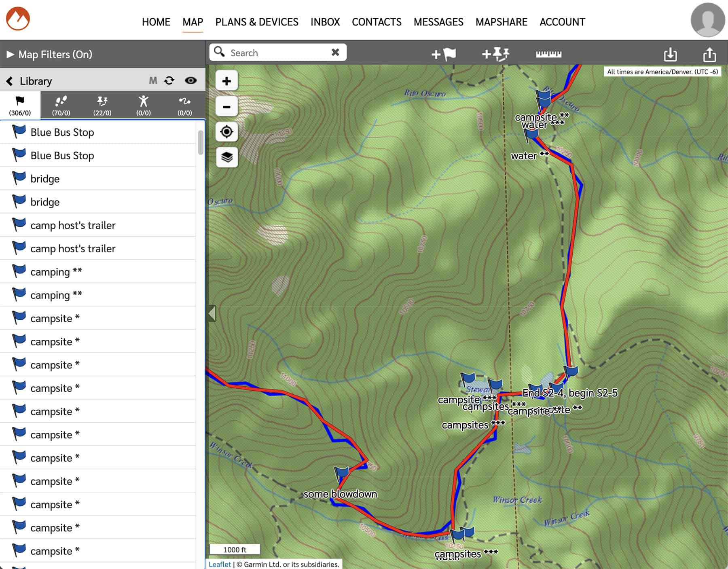Image resolution: width=728 pixels, height=569 pixels.
Task: Click the sync refresh icon in Library
Action: pyautogui.click(x=169, y=80)
